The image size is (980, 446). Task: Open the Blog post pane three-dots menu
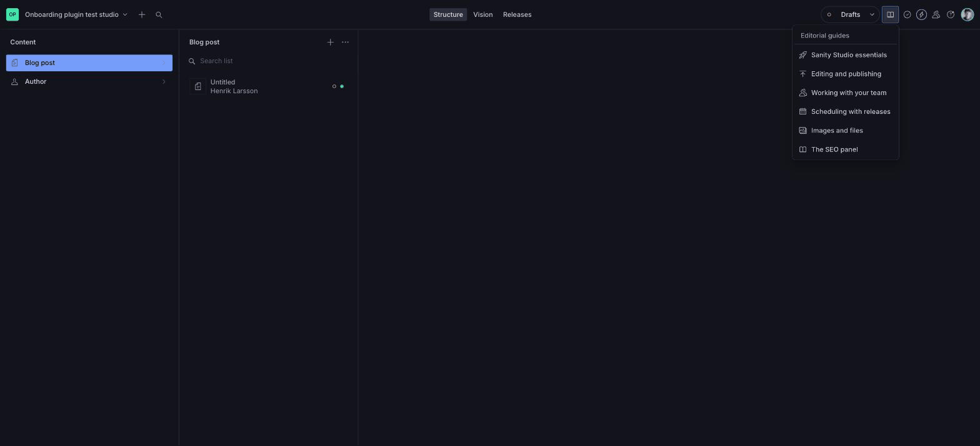[345, 42]
